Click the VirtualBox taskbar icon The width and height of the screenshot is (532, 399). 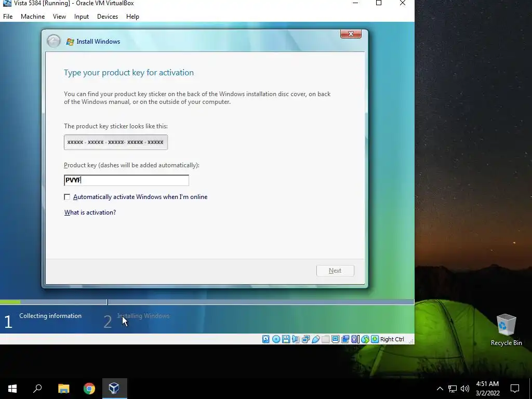(x=114, y=389)
